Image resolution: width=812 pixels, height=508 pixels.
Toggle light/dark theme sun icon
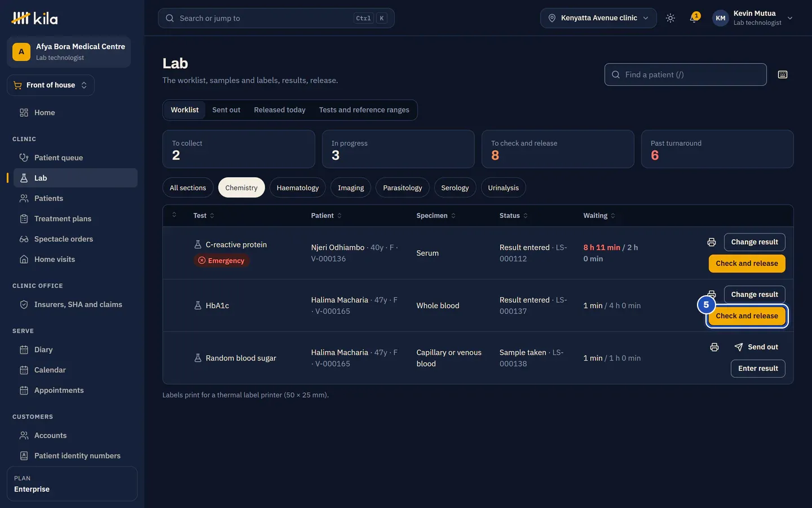(x=670, y=18)
